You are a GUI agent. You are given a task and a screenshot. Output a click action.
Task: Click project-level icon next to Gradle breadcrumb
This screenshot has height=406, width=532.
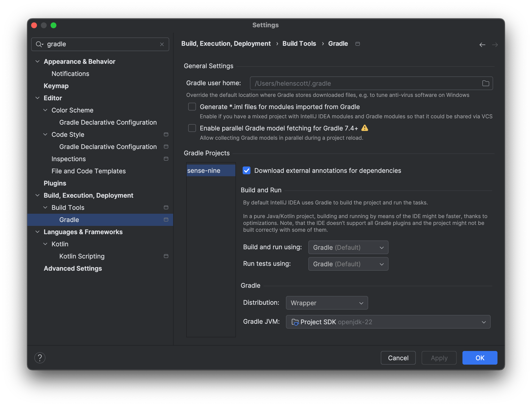point(357,44)
